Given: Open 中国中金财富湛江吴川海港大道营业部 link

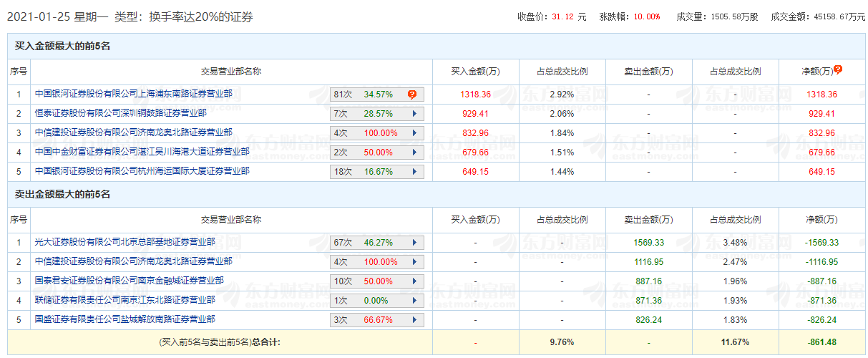Looking at the screenshot, I should tap(142, 152).
